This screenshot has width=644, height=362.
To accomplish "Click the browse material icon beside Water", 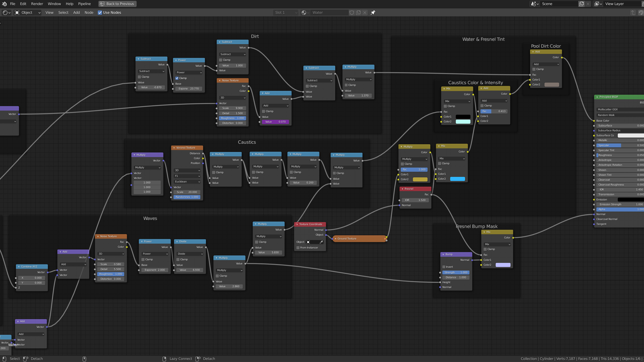I will coord(305,12).
